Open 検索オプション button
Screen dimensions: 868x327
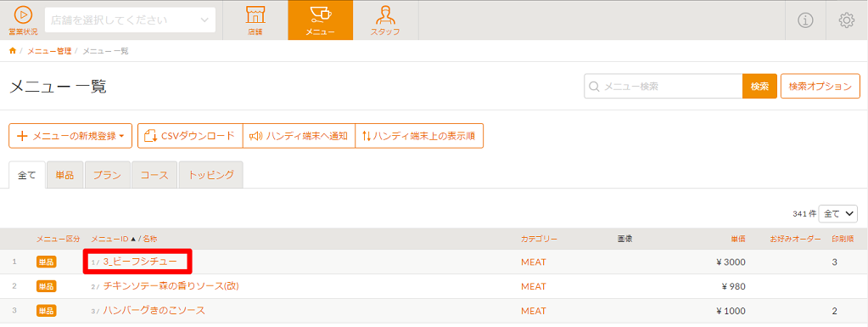[820, 87]
